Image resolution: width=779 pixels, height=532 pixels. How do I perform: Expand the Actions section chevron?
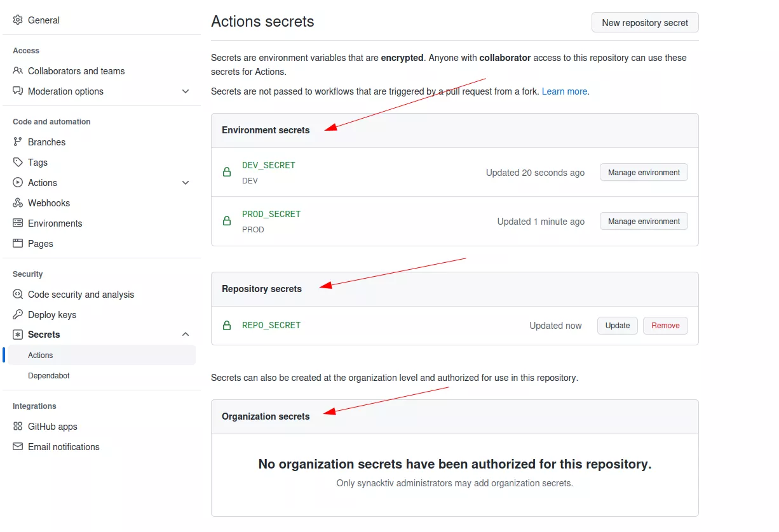[x=186, y=183]
